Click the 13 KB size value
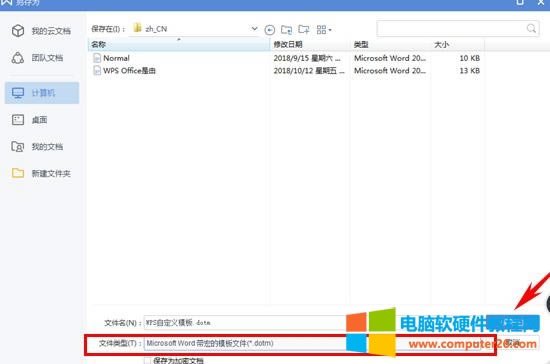This screenshot has width=550, height=364. (469, 71)
